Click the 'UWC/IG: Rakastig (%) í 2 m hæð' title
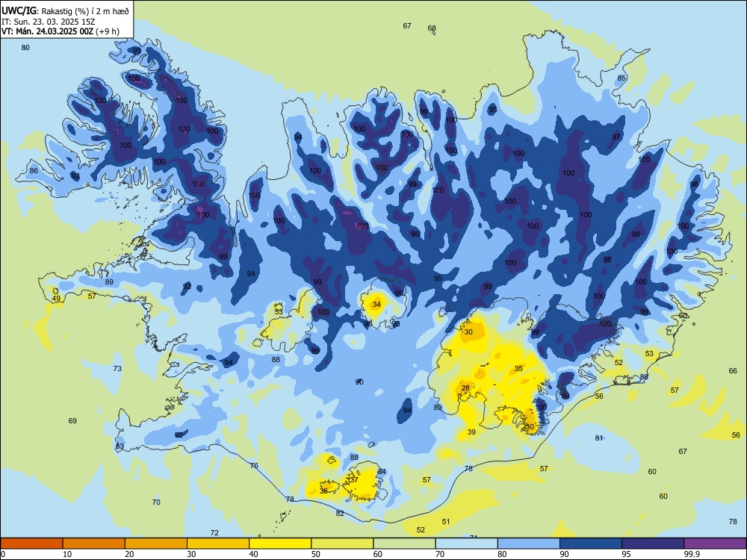The width and height of the screenshot is (747, 560). click(x=65, y=10)
